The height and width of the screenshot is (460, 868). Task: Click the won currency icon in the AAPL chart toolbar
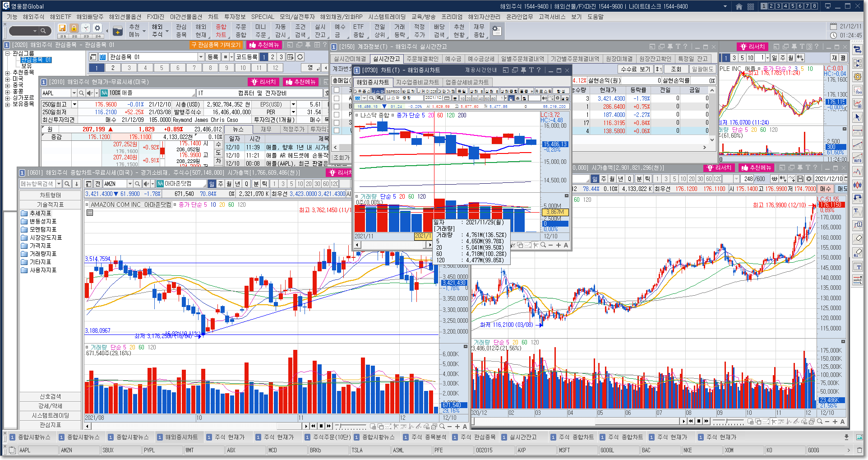point(775,179)
